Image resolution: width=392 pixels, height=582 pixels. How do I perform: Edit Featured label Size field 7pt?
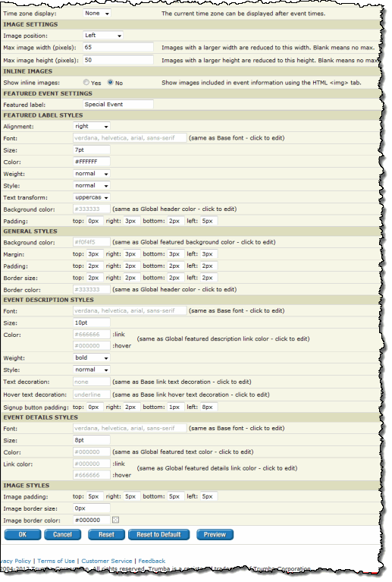tap(92, 150)
